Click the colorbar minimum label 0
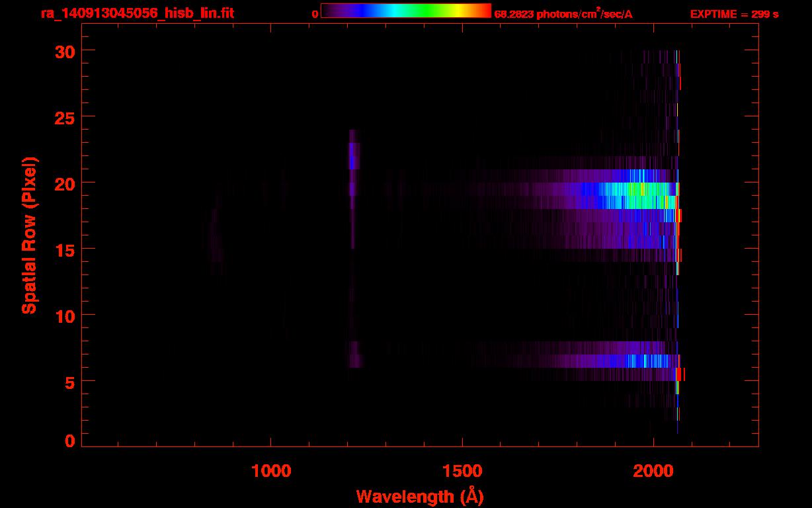 click(315, 14)
